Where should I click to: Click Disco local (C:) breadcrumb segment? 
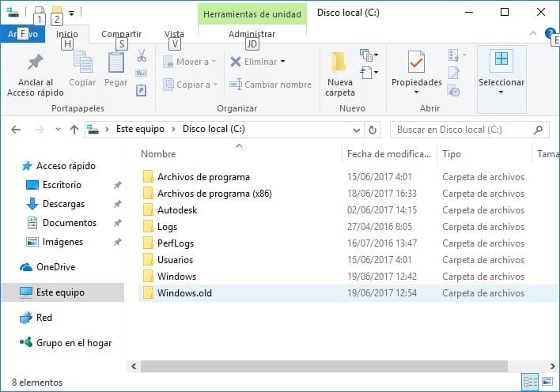[214, 129]
